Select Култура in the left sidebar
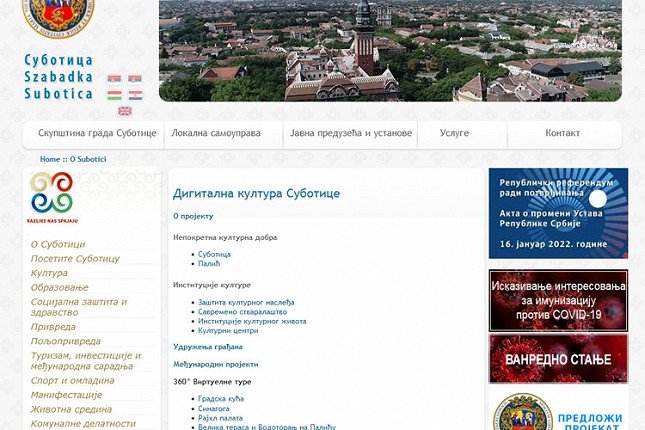The image size is (645, 430). [49, 273]
